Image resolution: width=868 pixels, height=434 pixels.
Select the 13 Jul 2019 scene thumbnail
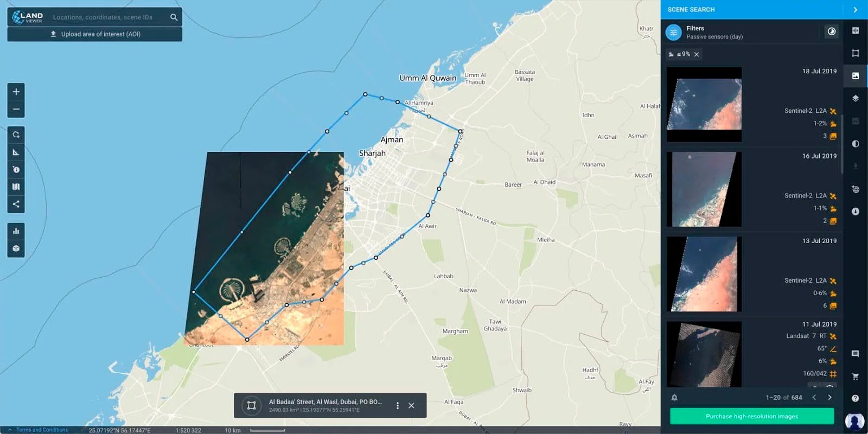point(704,274)
